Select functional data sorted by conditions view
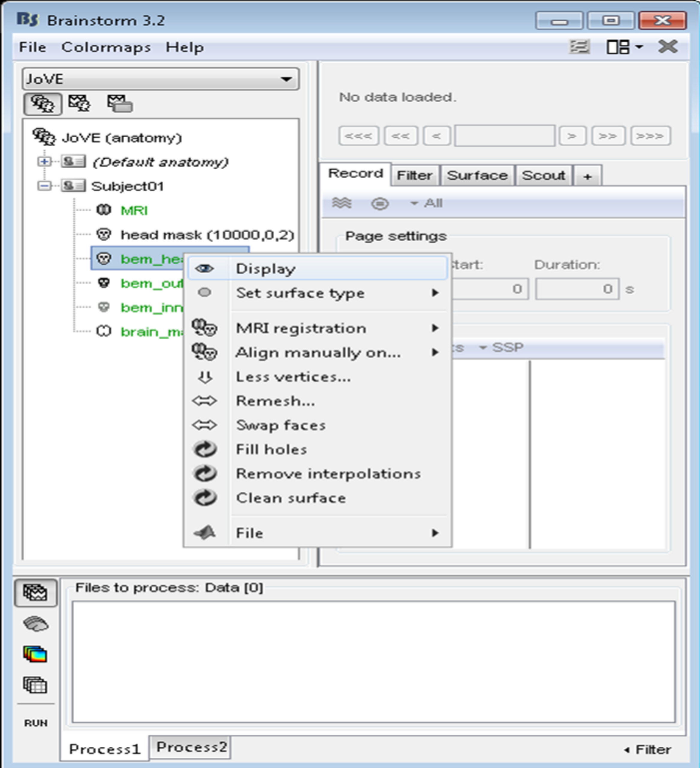 coord(119,104)
